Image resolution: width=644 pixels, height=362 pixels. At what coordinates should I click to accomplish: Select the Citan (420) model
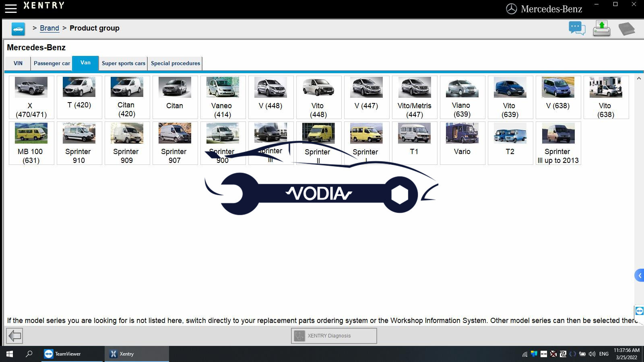[127, 97]
